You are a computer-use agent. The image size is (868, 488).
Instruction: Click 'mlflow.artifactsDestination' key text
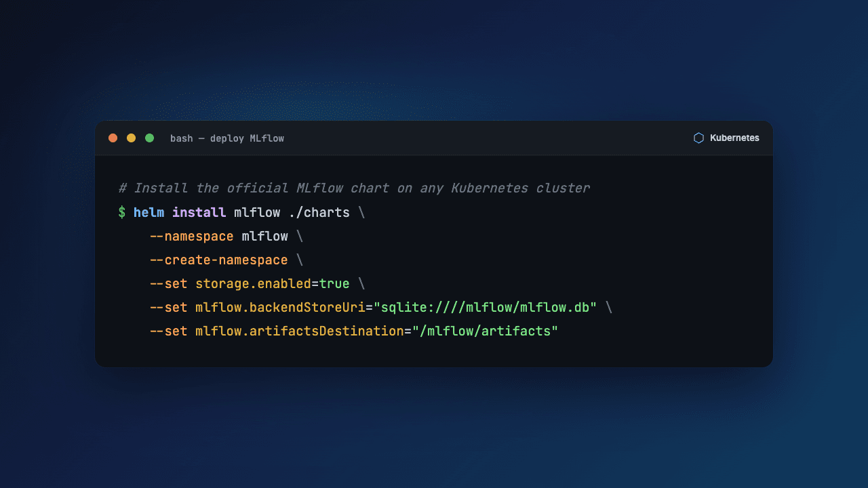(x=300, y=331)
